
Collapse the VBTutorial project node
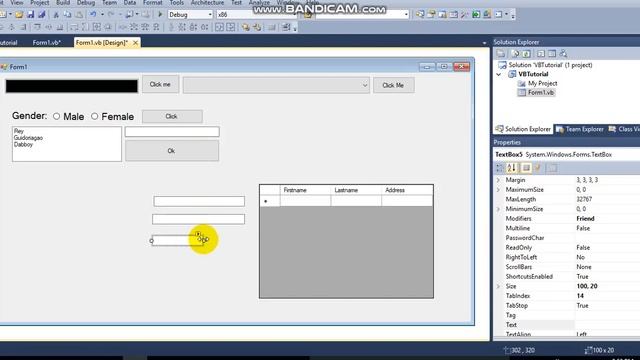[x=499, y=74]
